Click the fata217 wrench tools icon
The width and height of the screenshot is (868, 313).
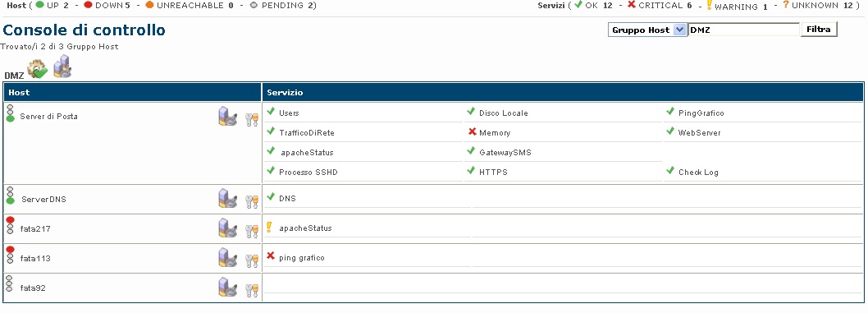(252, 231)
